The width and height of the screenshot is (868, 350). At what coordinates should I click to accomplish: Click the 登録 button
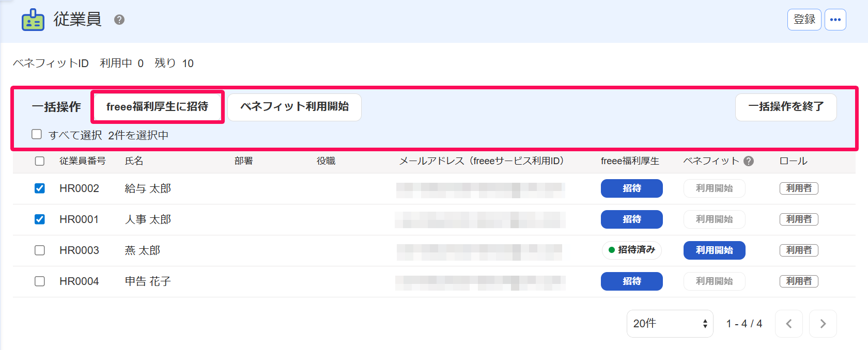point(804,20)
